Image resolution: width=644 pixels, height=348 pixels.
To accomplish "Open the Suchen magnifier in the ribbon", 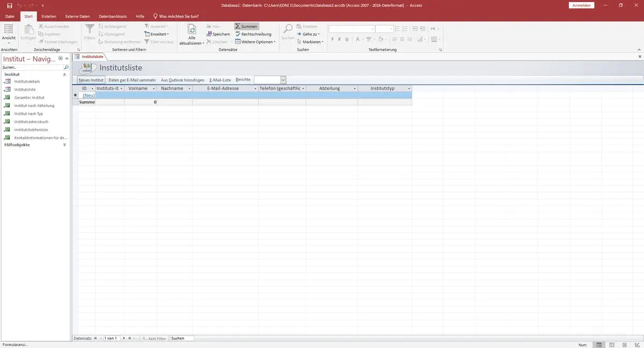I will (288, 29).
